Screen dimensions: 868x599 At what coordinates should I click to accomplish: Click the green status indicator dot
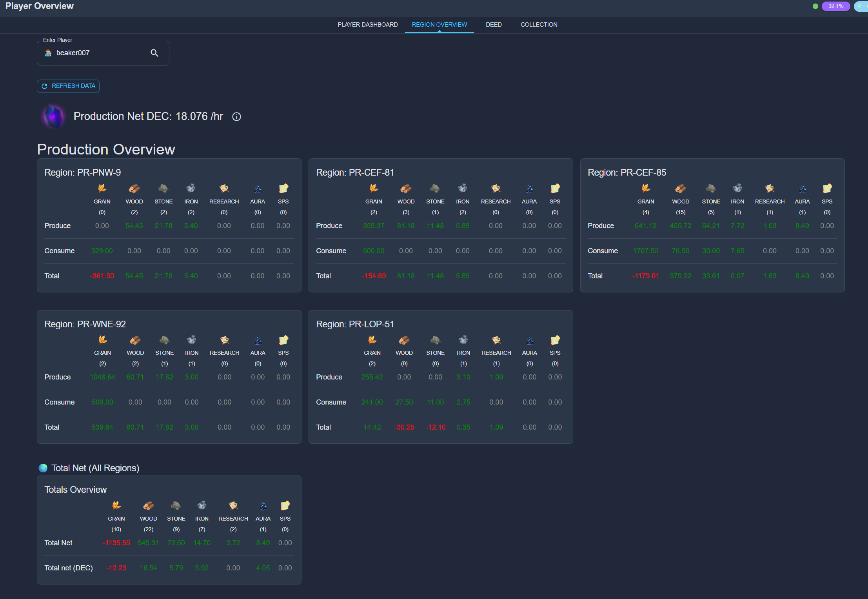(815, 6)
